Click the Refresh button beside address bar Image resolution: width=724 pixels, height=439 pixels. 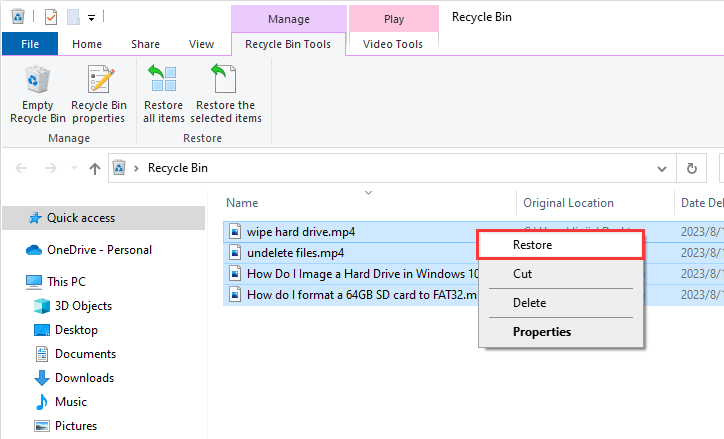click(x=691, y=169)
